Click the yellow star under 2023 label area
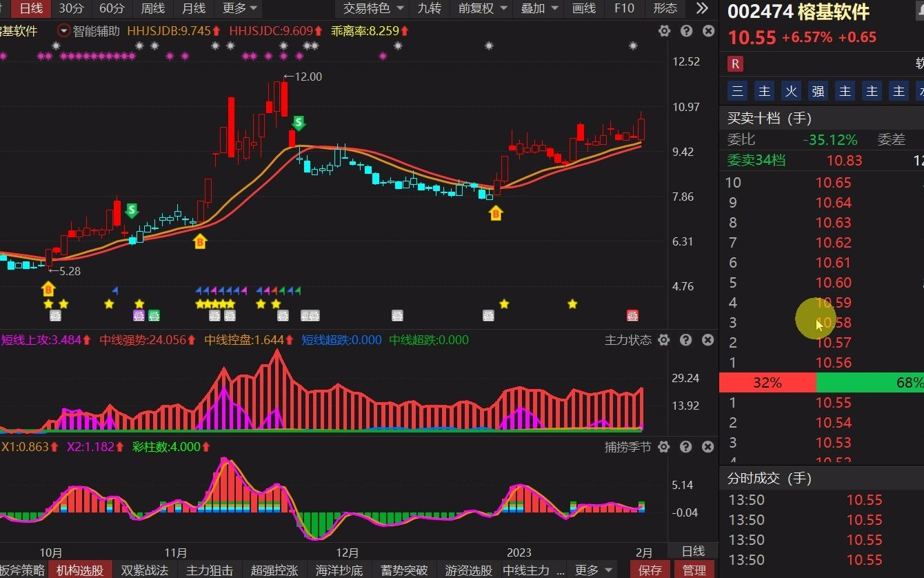 [504, 303]
